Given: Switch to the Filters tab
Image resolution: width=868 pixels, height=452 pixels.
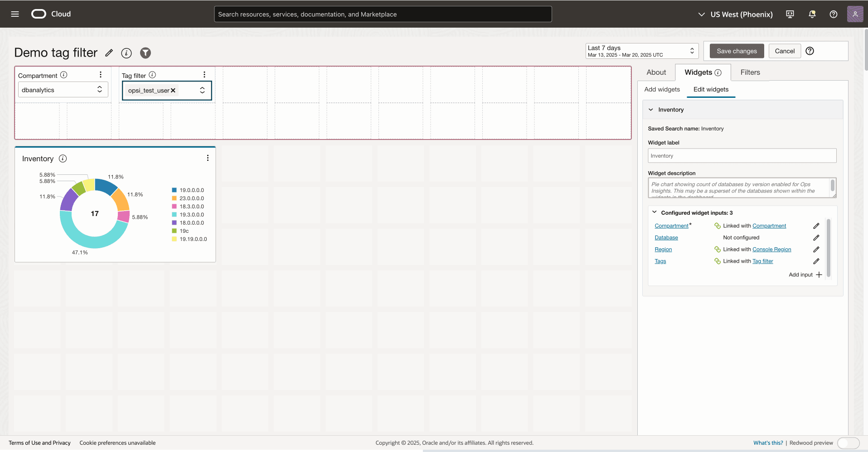Looking at the screenshot, I should (x=750, y=72).
